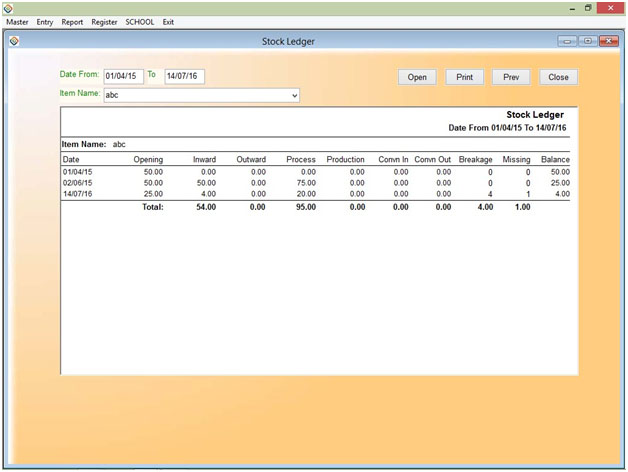This screenshot has height=472, width=628.
Task: Maximize the Stock Ledger inner window
Action: 587,41
